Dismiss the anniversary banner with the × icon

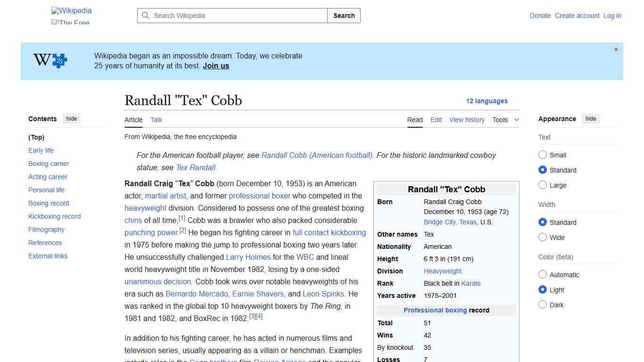pyautogui.click(x=616, y=49)
